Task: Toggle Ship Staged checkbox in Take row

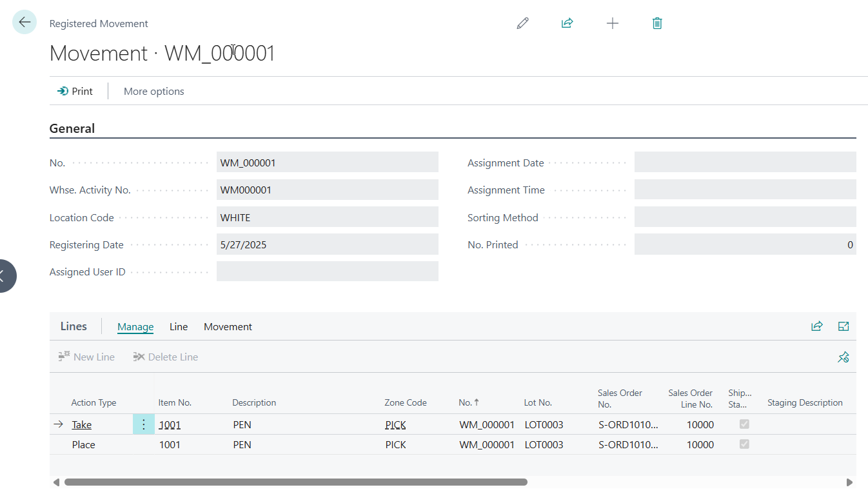Action: pyautogui.click(x=744, y=424)
